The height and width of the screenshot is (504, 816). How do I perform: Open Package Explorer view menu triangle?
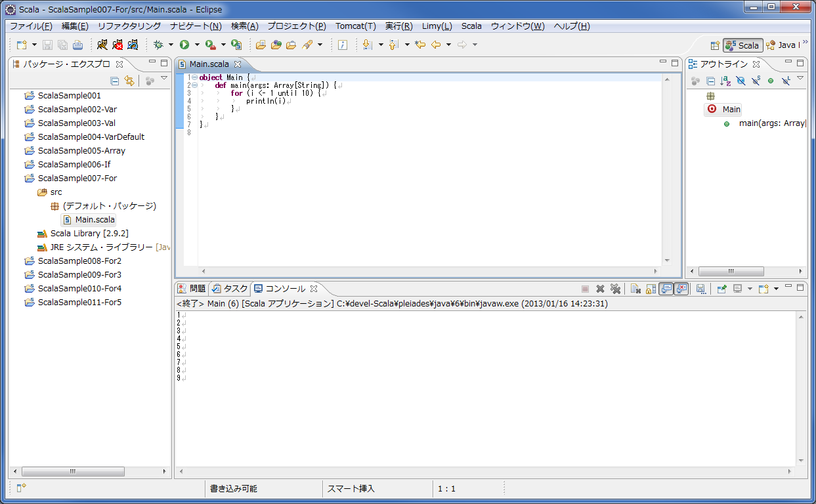tap(164, 79)
